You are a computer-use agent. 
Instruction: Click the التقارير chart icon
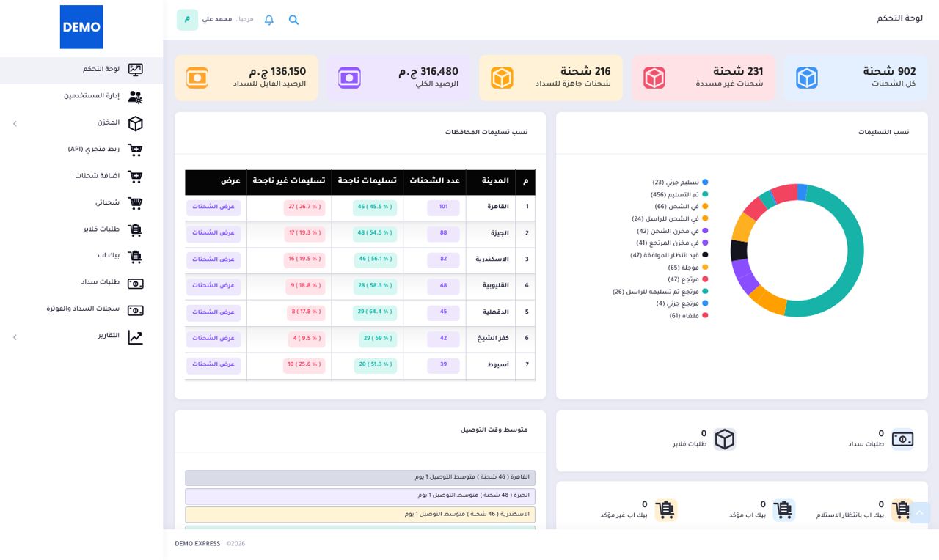pyautogui.click(x=135, y=336)
